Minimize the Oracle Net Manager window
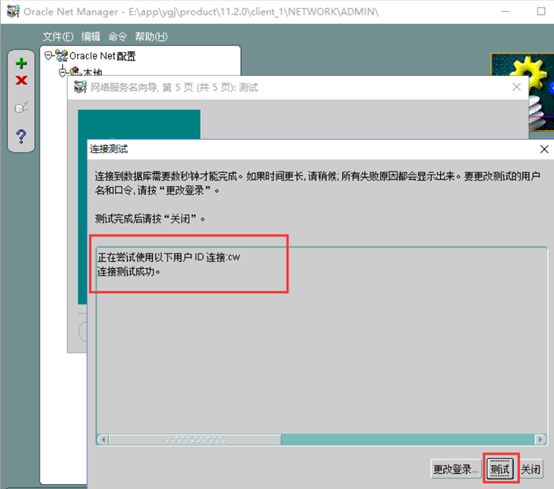The width and height of the screenshot is (554, 489). click(506, 11)
